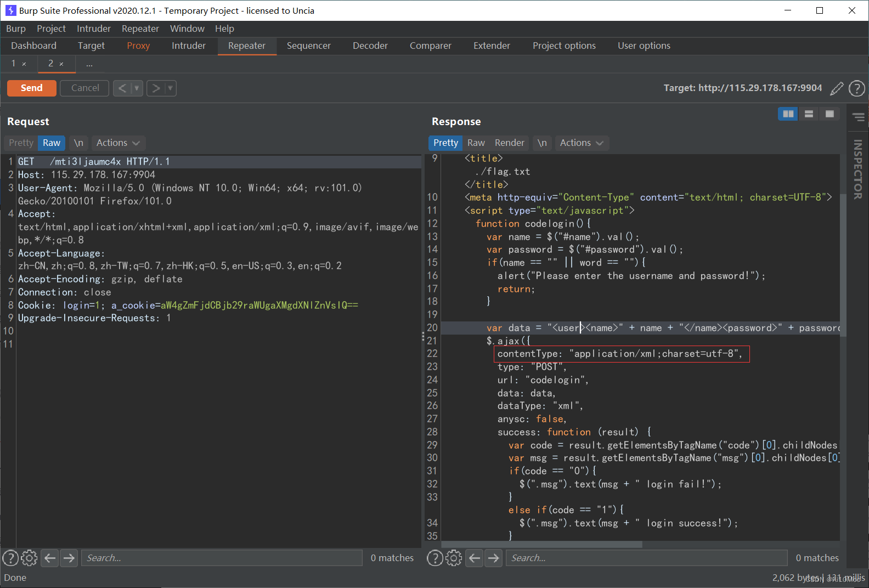
Task: Switch to the Dashboard tab
Action: (x=33, y=46)
